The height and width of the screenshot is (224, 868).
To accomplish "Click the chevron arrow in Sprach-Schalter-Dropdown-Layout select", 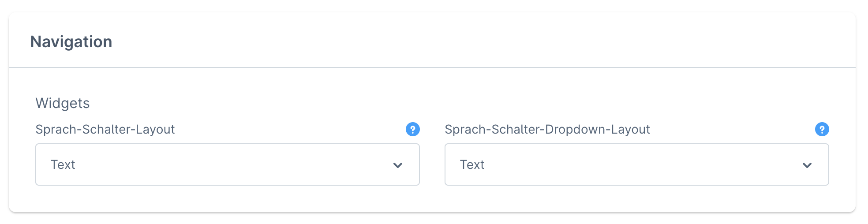I will tap(807, 165).
